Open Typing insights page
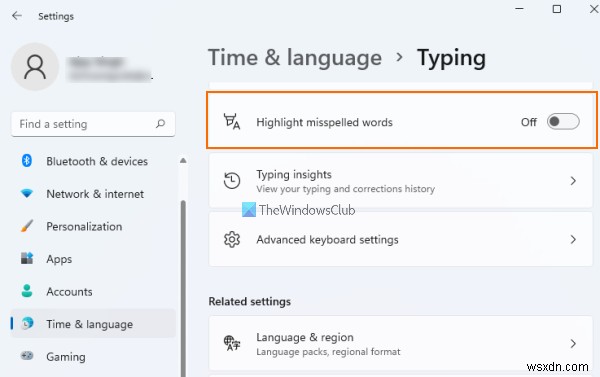The height and width of the screenshot is (377, 600). pos(400,181)
